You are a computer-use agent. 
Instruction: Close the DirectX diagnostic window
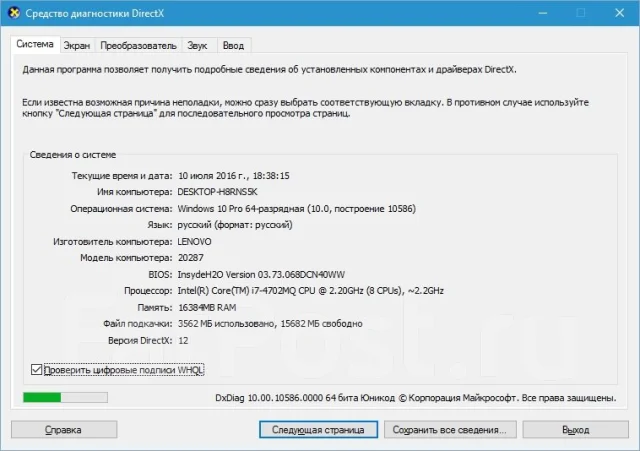tap(619, 13)
